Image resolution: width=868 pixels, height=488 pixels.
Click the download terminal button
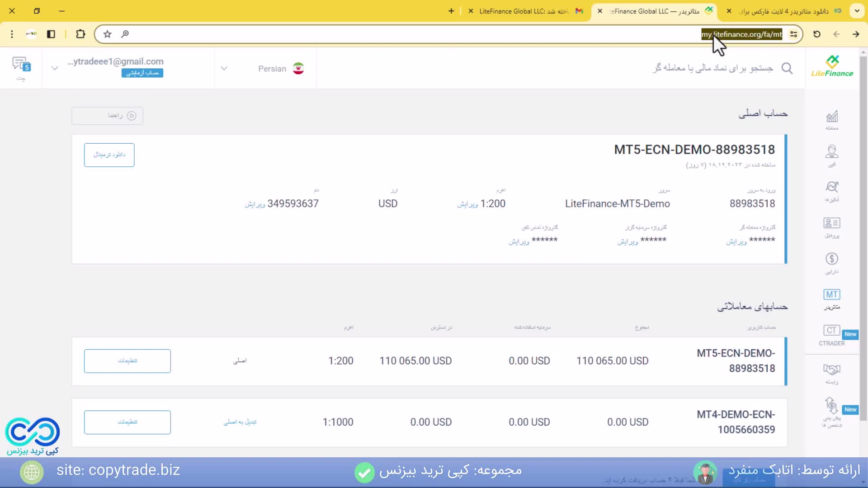click(x=109, y=155)
